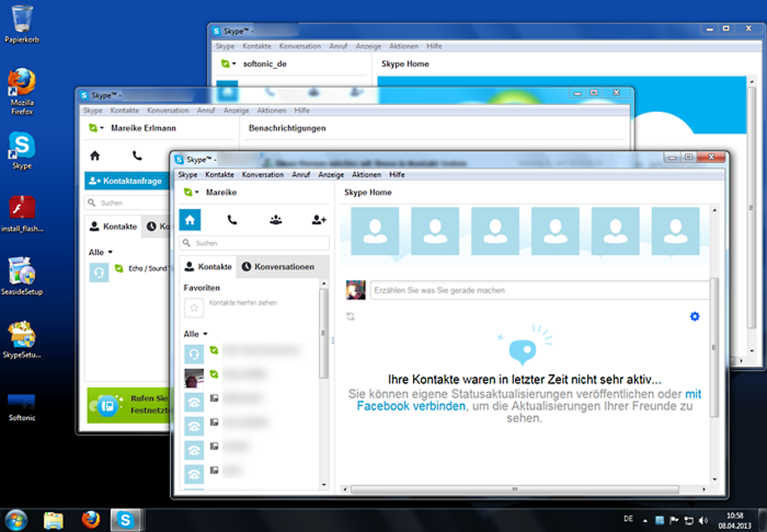Click the create group icon
This screenshot has height=532, width=767.
(276, 219)
